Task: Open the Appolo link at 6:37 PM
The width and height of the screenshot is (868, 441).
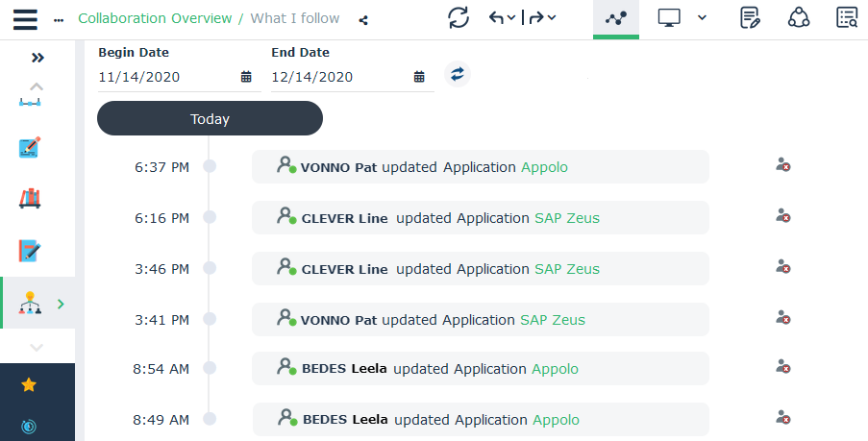Action: 544,167
